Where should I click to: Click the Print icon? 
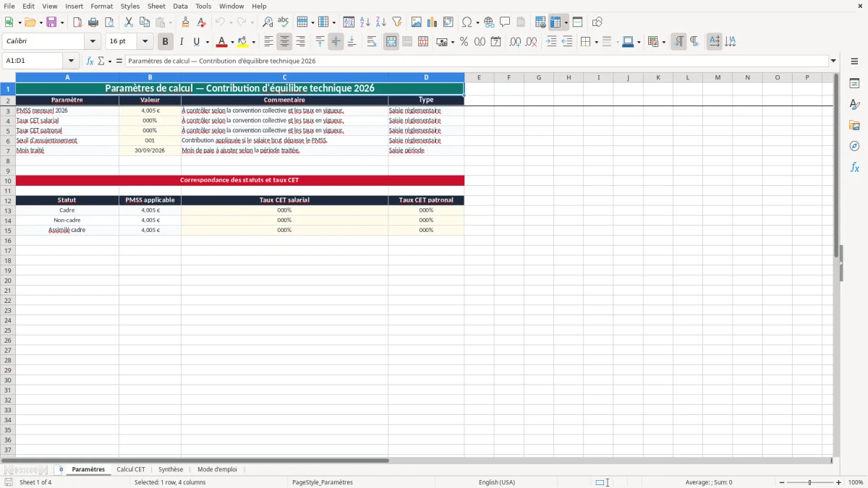[x=93, y=22]
